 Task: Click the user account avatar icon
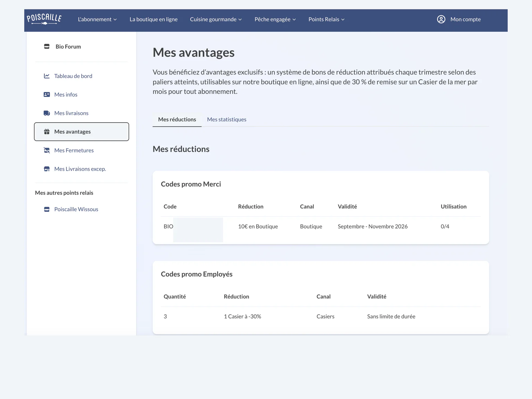coord(441,19)
